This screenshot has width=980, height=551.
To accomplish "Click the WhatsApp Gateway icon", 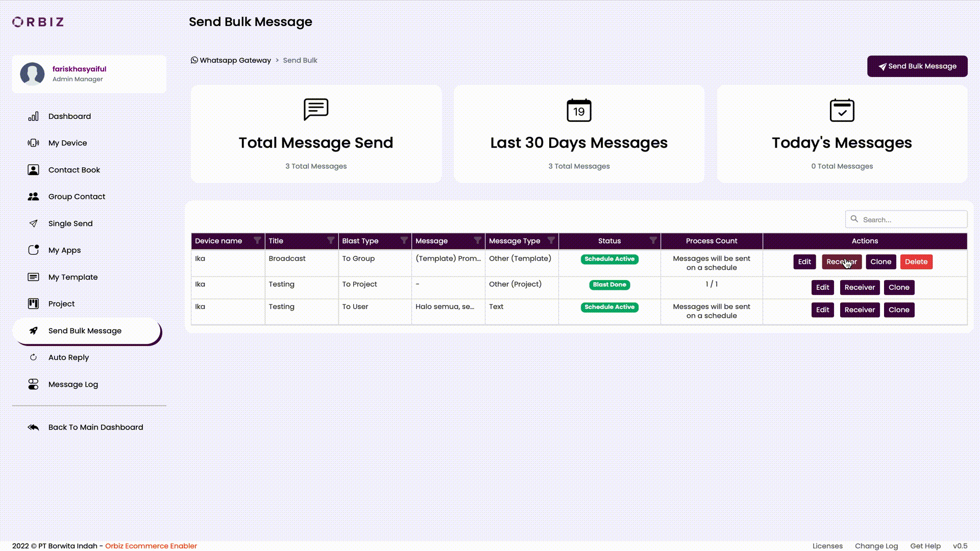I will pos(194,60).
